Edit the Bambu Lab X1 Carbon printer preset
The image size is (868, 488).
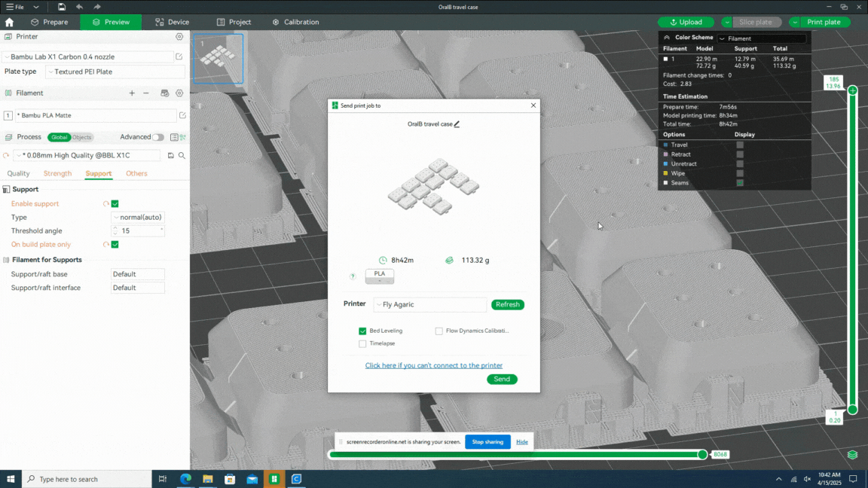[179, 56]
